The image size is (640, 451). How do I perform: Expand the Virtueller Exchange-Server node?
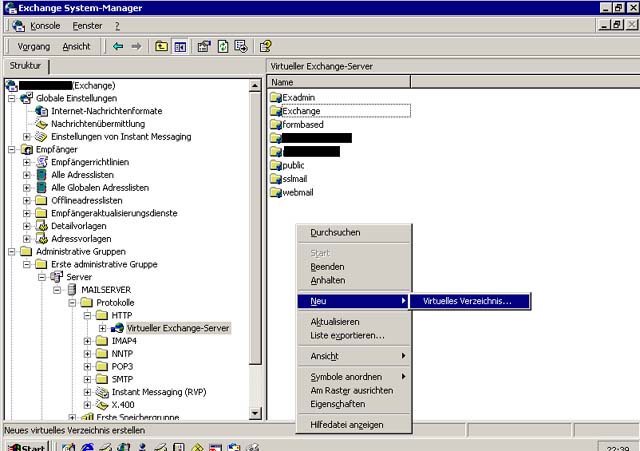102,328
